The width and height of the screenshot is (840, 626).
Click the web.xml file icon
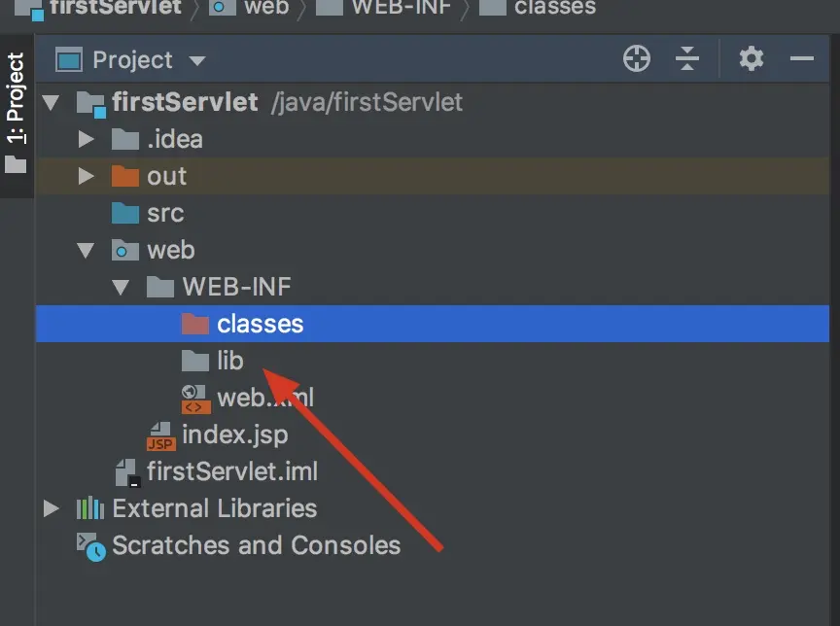pos(195,398)
